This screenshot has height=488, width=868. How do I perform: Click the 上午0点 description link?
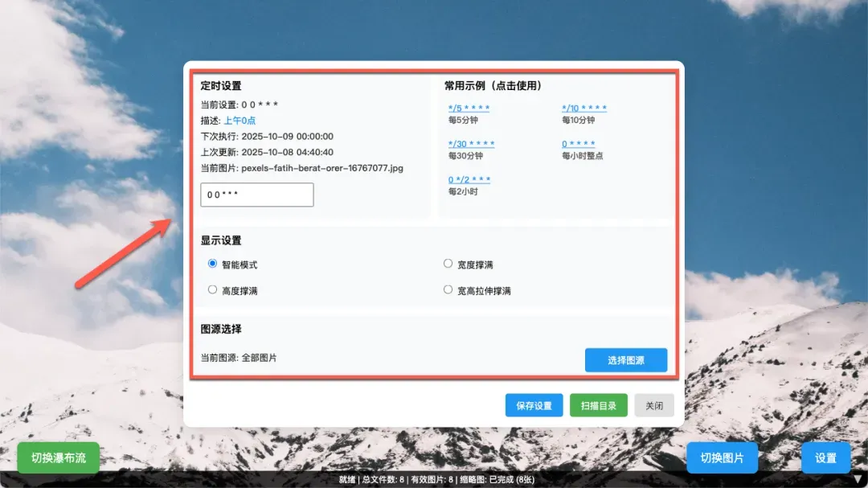pos(240,121)
